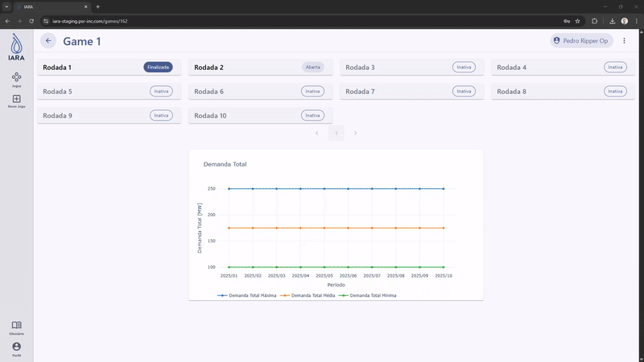Open the Rodada 9 card
This screenshot has height=362, width=644.
(109, 115)
